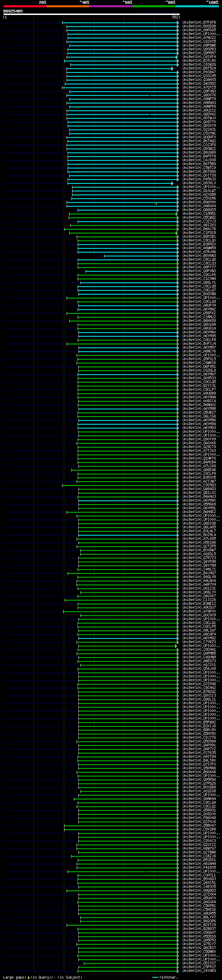Select hit UniRef100_Q10LW7

tap(199, 191)
